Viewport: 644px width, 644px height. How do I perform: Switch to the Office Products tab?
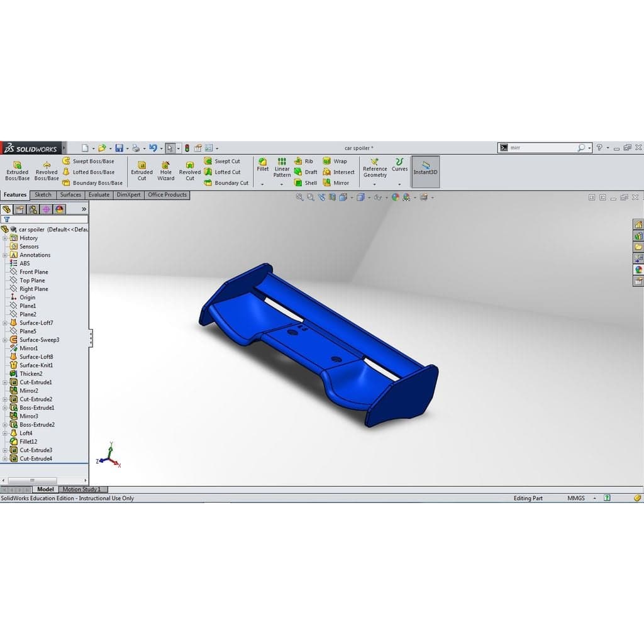[167, 195]
